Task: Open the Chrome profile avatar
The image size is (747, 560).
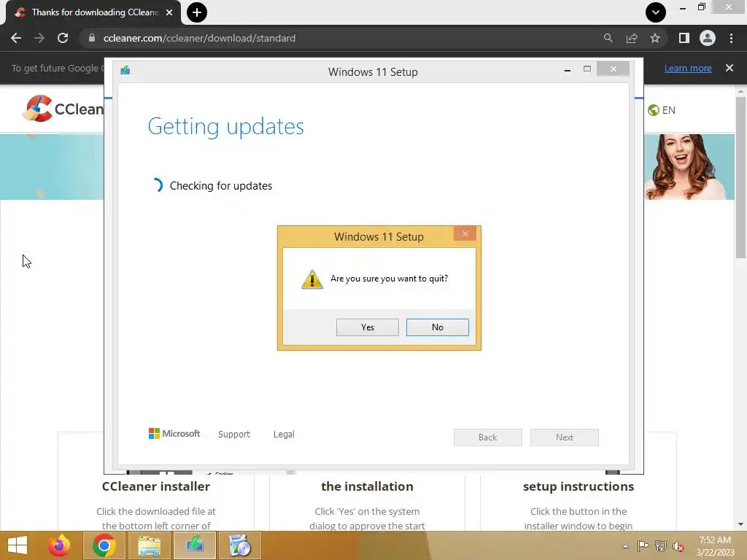Action: pyautogui.click(x=708, y=38)
